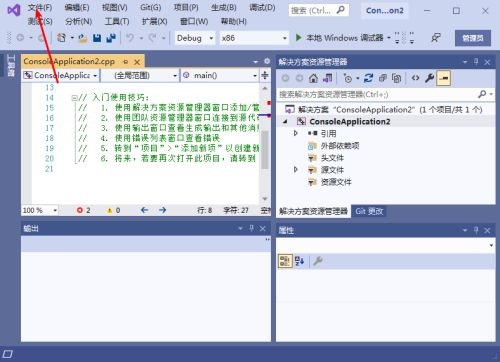Toggle Preview Selected Items highlighted button
This screenshot has height=362, width=500.
point(444,78)
